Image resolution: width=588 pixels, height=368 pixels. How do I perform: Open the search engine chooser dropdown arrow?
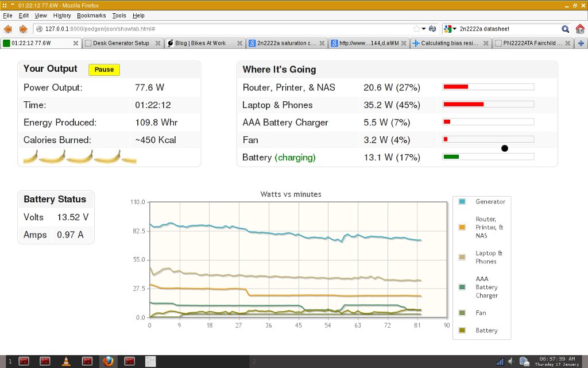pos(455,29)
